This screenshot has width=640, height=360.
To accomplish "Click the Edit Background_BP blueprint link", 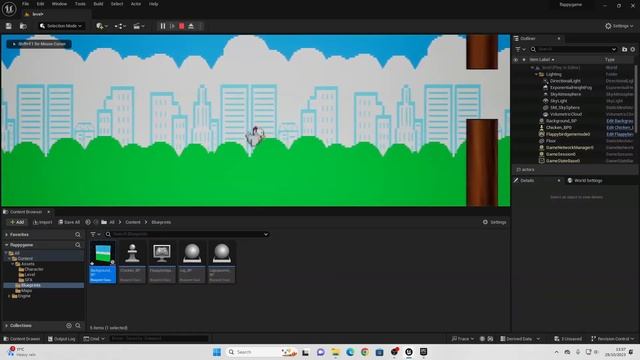I will 620,121.
